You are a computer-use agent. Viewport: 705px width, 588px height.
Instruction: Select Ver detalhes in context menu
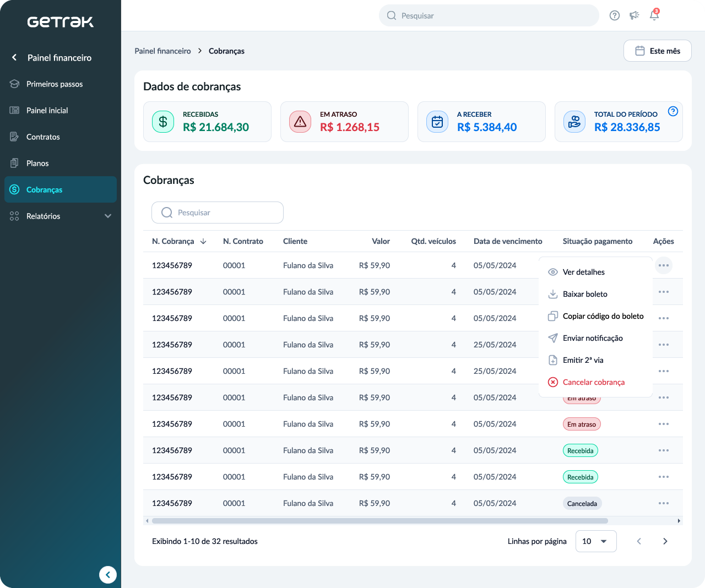(583, 272)
